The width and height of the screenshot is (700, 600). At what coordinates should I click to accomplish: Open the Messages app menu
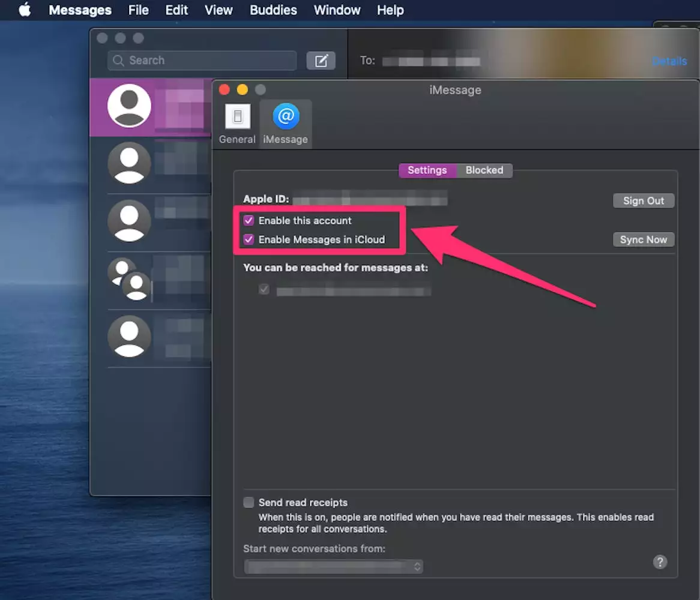80,10
